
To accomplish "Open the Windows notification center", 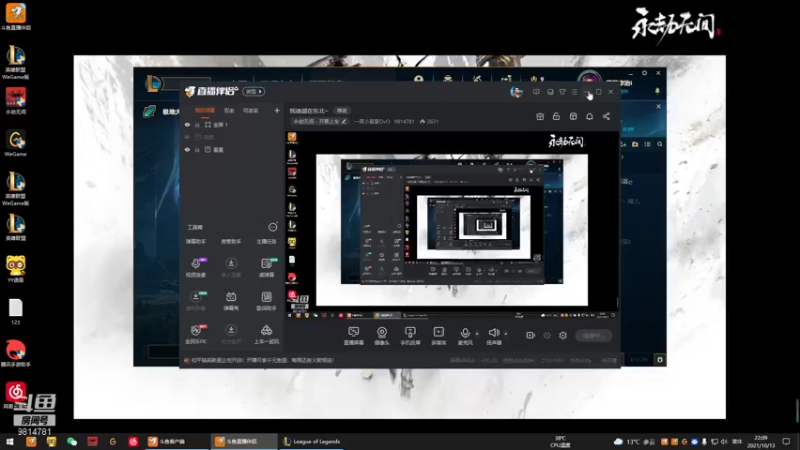I will pyautogui.click(x=786, y=441).
